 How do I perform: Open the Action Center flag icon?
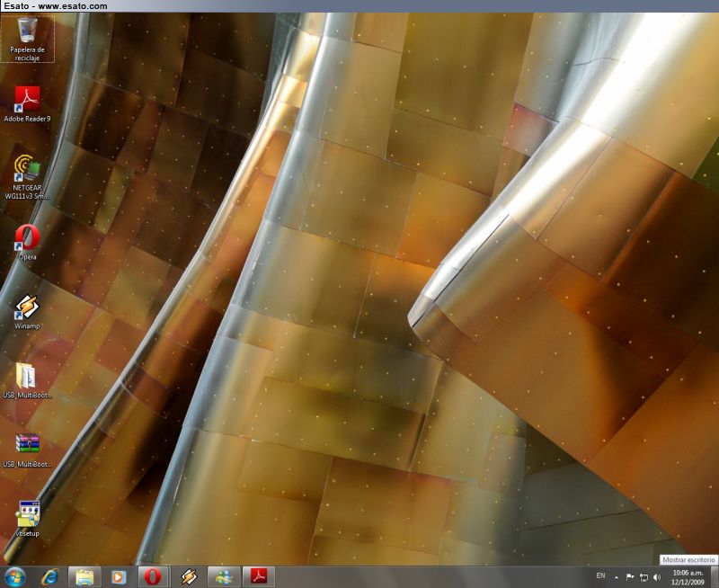(630, 577)
